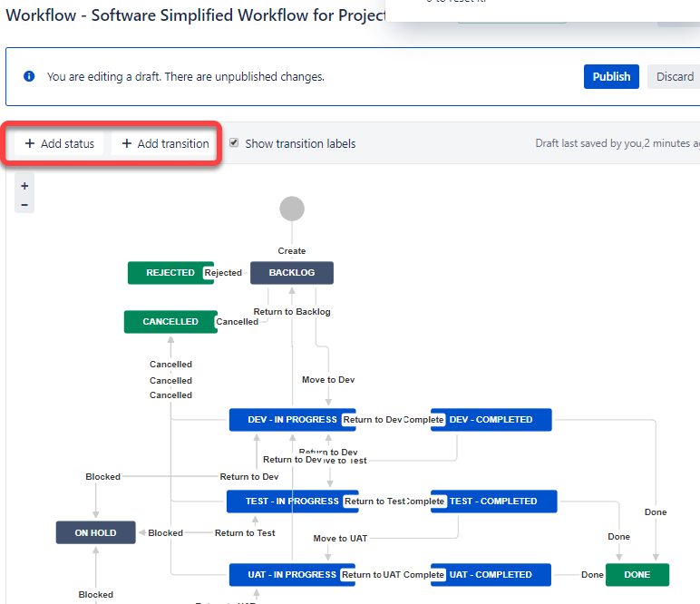Click Return to Dev label on DEV node
Viewport: 700px width, 604px height.
(x=373, y=420)
